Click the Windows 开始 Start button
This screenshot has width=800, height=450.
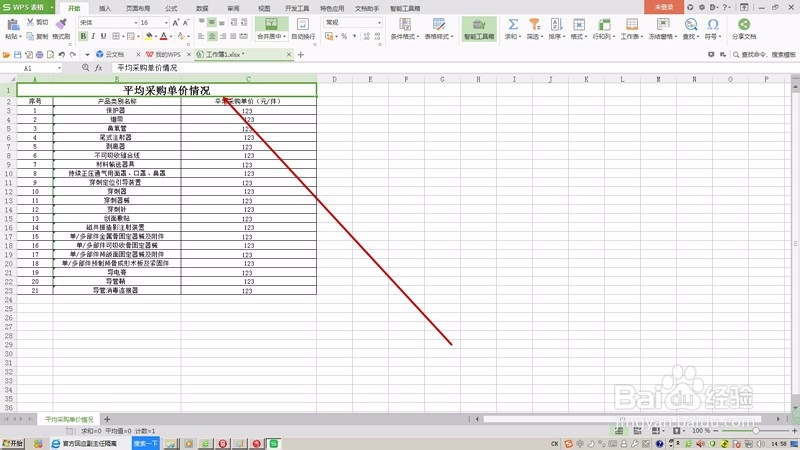click(13, 444)
